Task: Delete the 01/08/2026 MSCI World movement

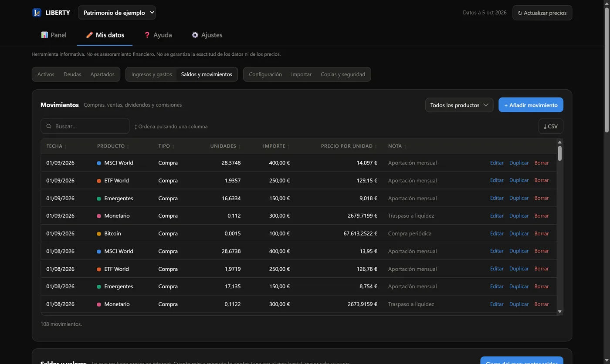Action: click(x=542, y=251)
